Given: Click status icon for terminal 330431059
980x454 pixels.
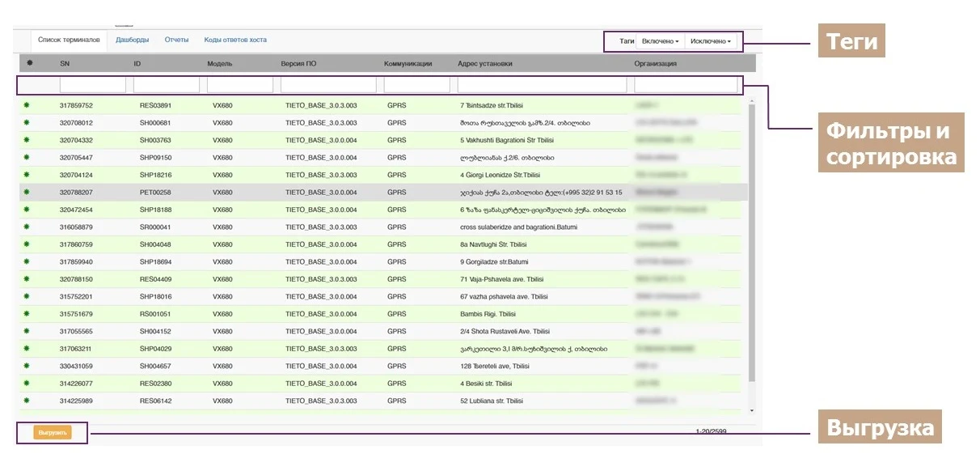Looking at the screenshot, I should [x=27, y=366].
